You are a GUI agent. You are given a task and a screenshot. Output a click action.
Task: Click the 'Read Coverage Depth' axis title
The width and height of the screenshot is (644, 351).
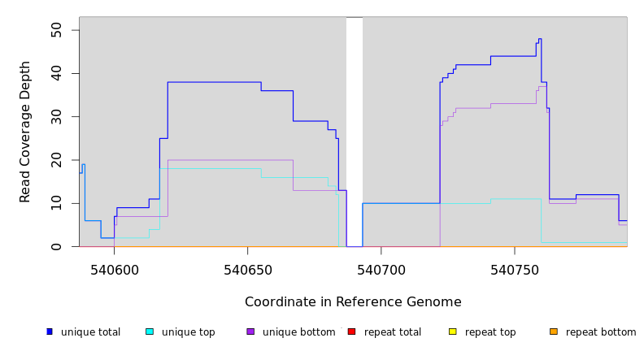pos(26,132)
